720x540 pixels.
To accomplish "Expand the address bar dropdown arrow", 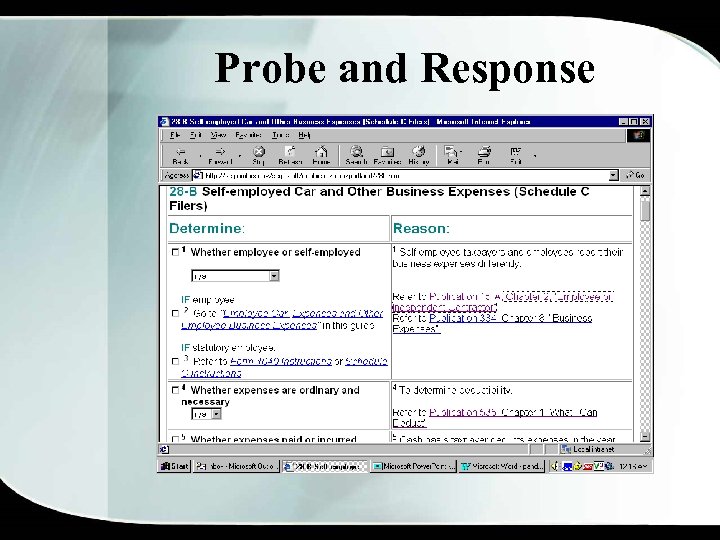I will pyautogui.click(x=613, y=175).
